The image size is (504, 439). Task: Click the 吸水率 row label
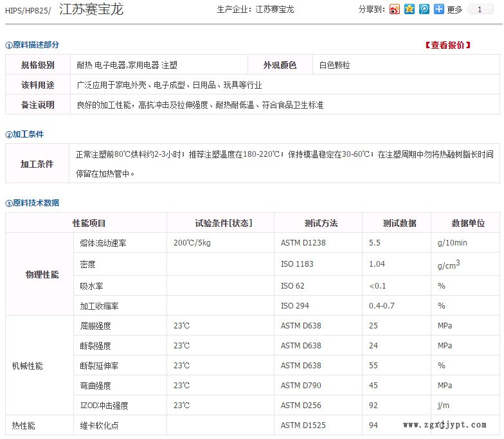click(x=91, y=286)
